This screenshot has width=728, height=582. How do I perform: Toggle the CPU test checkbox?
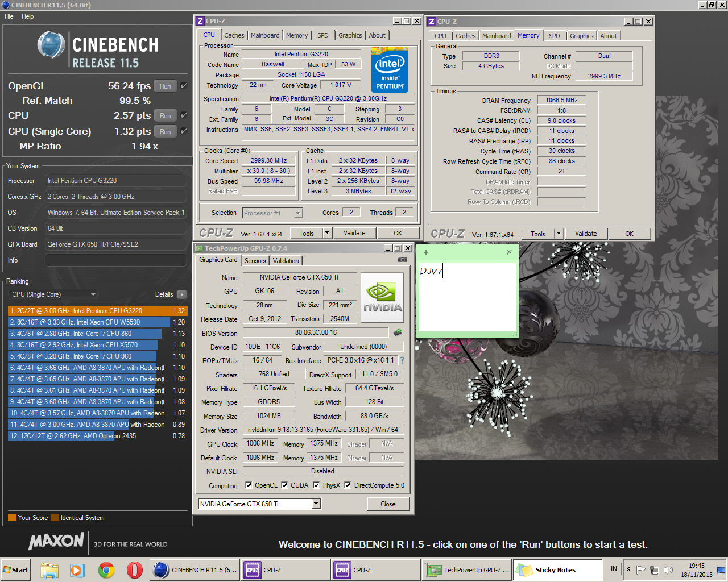click(184, 115)
